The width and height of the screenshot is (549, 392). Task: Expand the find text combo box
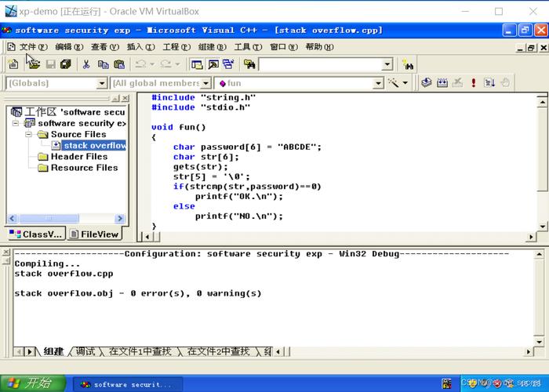point(387,64)
